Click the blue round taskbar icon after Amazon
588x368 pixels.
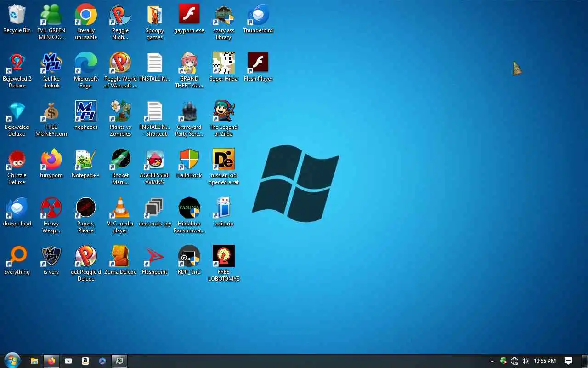click(102, 361)
